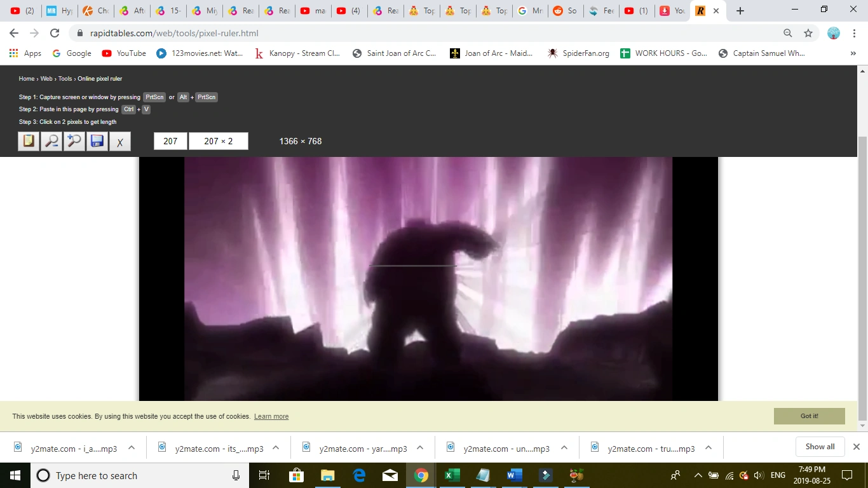Switch to the YouTube tab labeled (4)
Image resolution: width=868 pixels, height=488 pixels.
(349, 11)
